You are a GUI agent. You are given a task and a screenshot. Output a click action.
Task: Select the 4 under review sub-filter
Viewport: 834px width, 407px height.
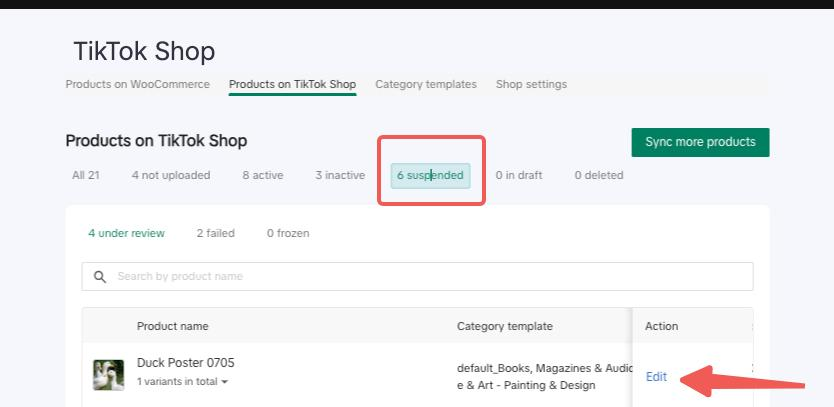(126, 233)
